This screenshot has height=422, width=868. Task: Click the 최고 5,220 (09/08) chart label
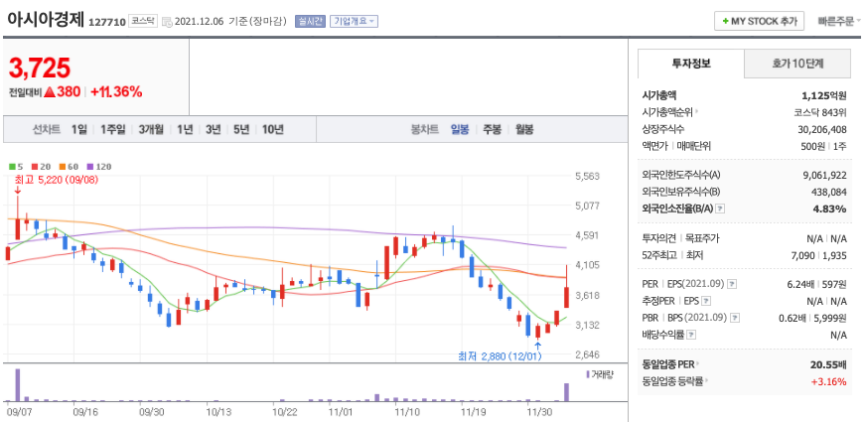point(56,180)
